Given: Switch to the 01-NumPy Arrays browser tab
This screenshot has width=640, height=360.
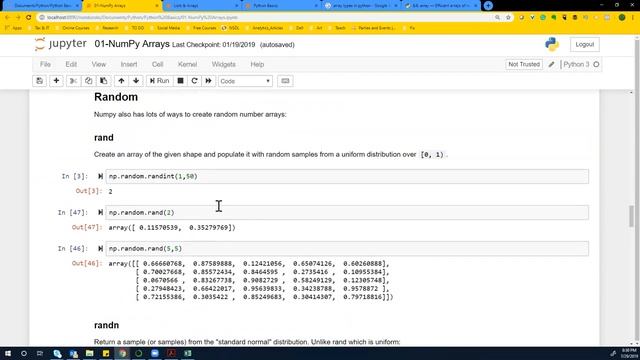Looking at the screenshot, I should tap(121, 6).
